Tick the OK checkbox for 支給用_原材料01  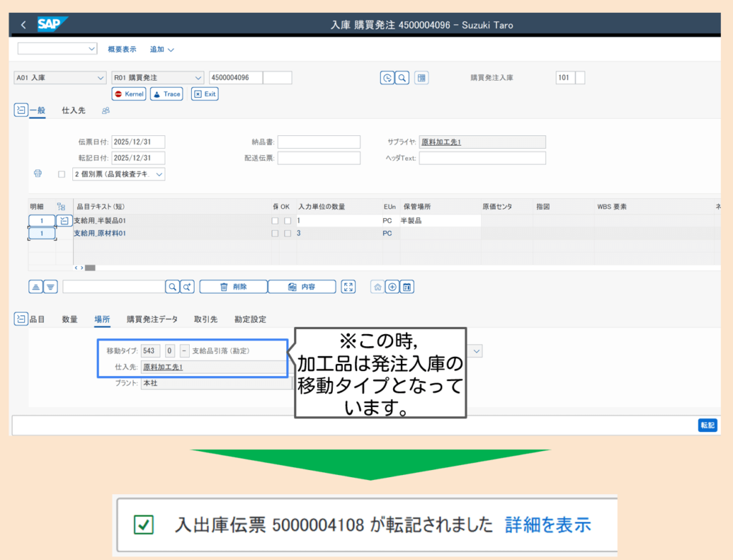click(x=287, y=233)
